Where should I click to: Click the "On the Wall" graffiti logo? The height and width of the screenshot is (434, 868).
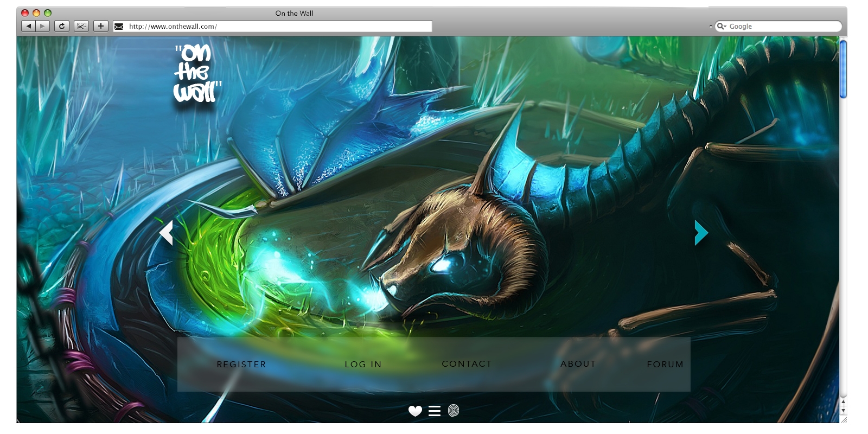pos(197,74)
